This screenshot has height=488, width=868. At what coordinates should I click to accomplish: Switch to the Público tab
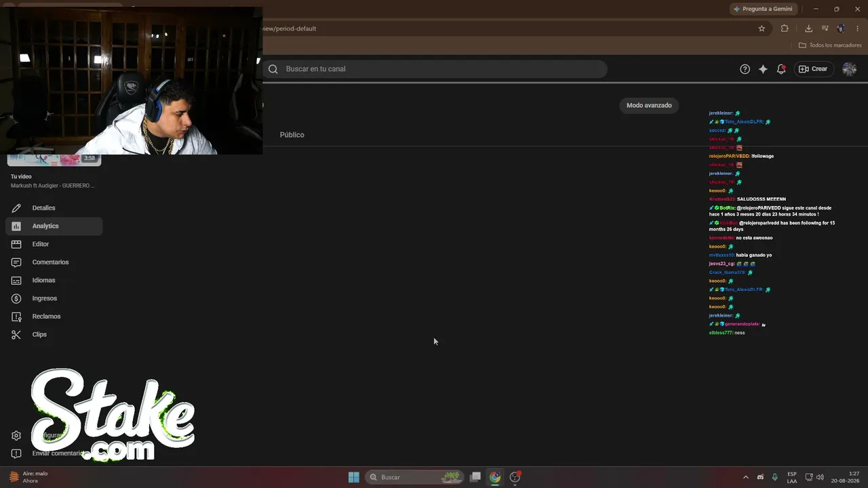(x=292, y=135)
